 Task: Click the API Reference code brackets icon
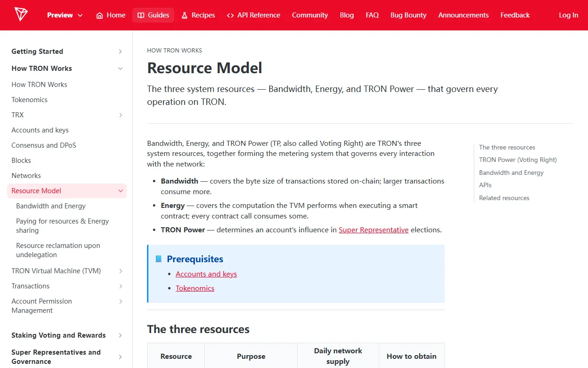230,15
